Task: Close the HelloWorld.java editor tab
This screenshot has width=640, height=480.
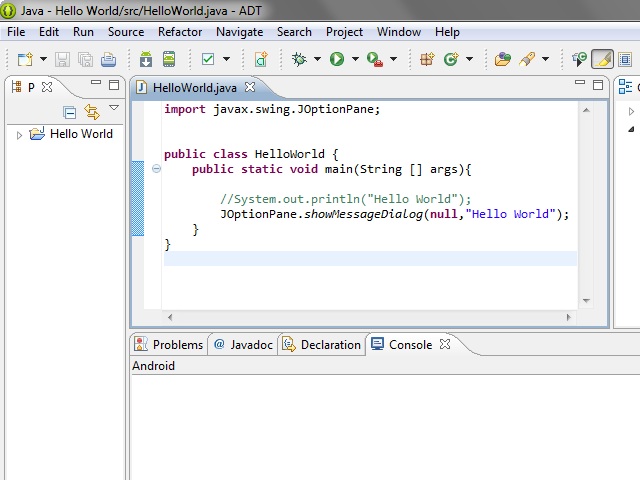Action: (x=250, y=87)
